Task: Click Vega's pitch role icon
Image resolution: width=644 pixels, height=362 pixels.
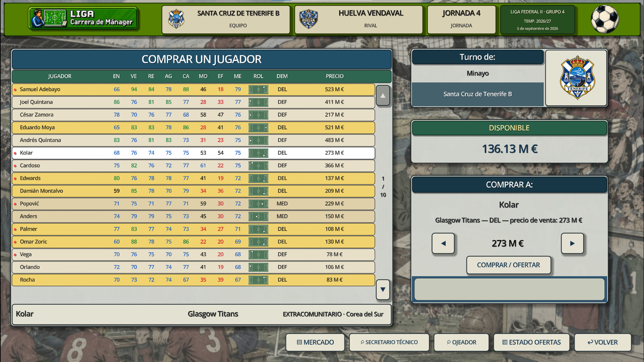Action: click(258, 255)
